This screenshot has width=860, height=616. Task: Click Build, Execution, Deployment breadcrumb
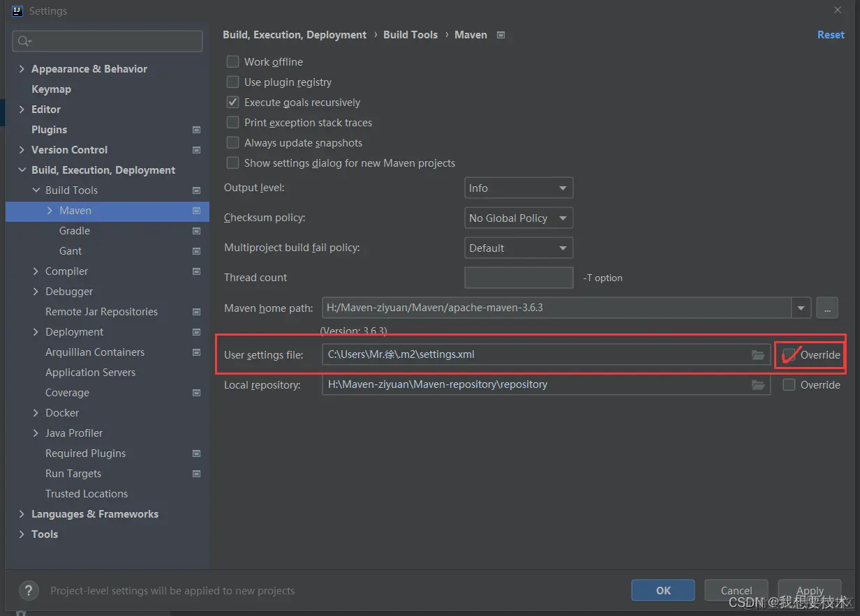(x=295, y=35)
